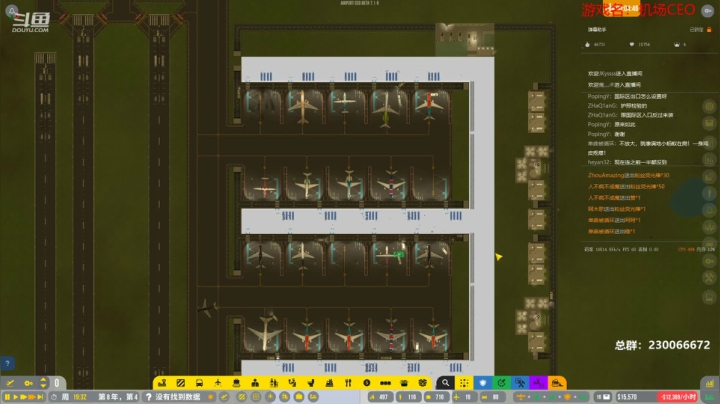Open the staff room build menu
720x404 pixels.
point(329,383)
